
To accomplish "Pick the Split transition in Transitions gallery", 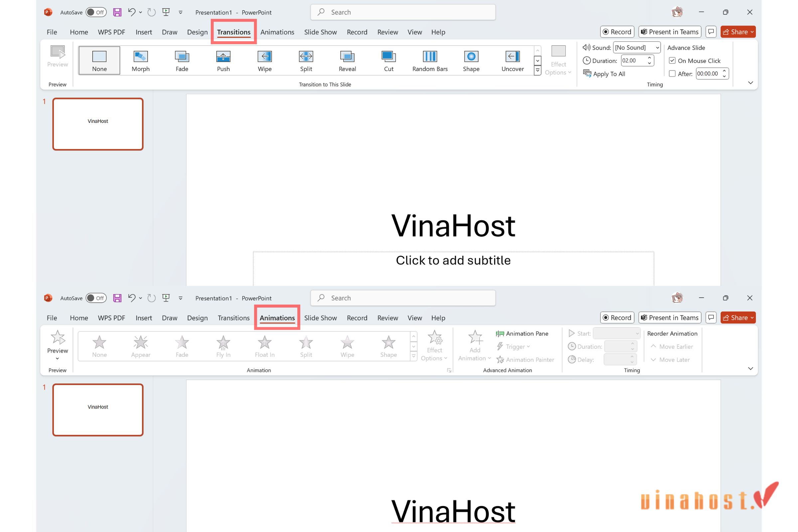I will pyautogui.click(x=306, y=61).
